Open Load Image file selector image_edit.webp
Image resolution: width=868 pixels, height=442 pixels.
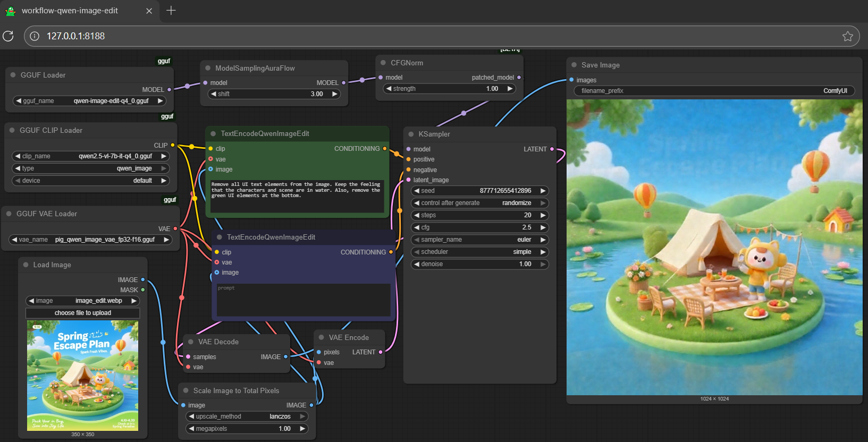83,301
